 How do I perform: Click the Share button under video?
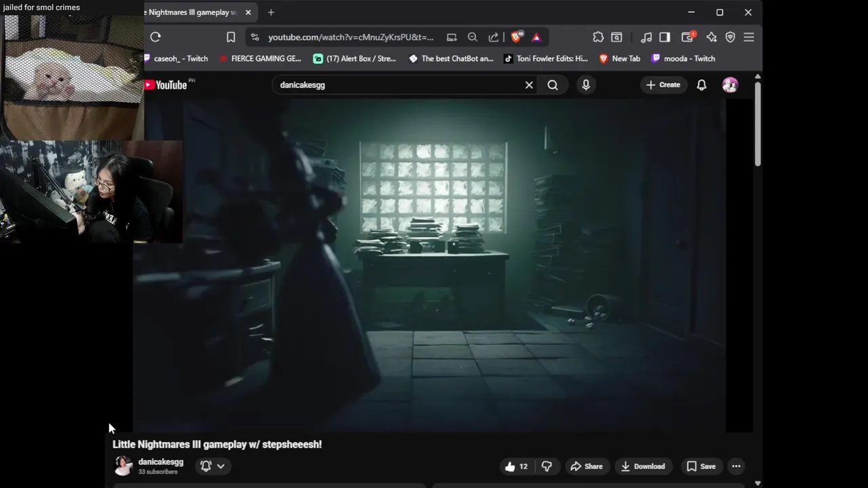587,466
